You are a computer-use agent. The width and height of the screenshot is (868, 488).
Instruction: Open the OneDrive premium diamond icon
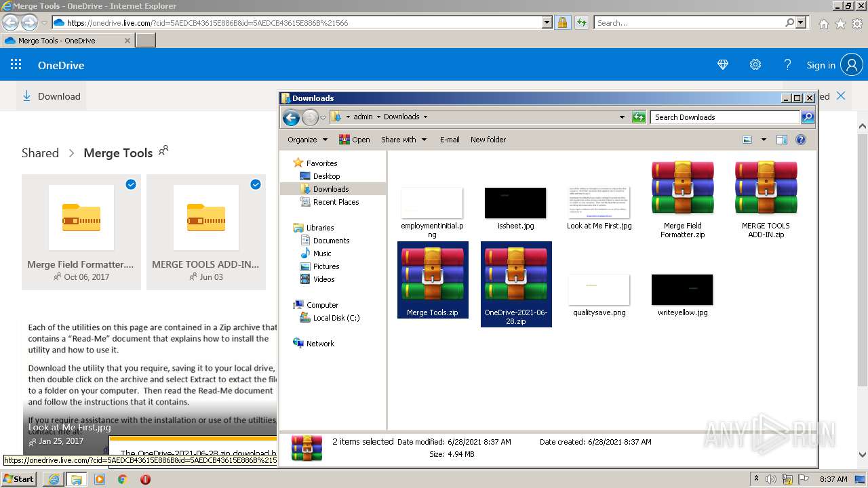coord(723,65)
